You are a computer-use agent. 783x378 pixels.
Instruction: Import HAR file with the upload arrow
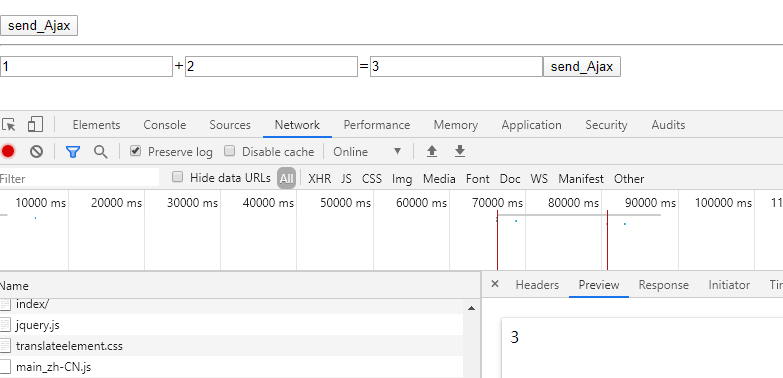(432, 151)
